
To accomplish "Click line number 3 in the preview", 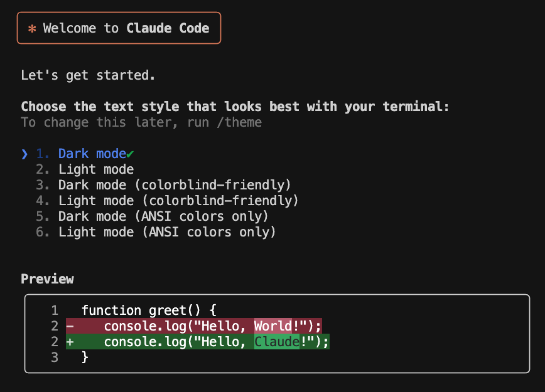I will 55,358.
